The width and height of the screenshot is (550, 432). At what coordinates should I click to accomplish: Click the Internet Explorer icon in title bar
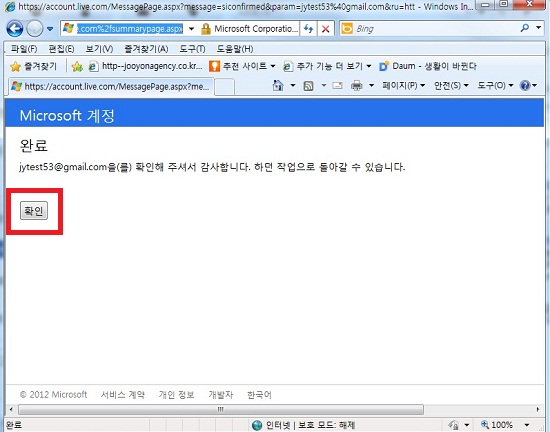point(10,7)
